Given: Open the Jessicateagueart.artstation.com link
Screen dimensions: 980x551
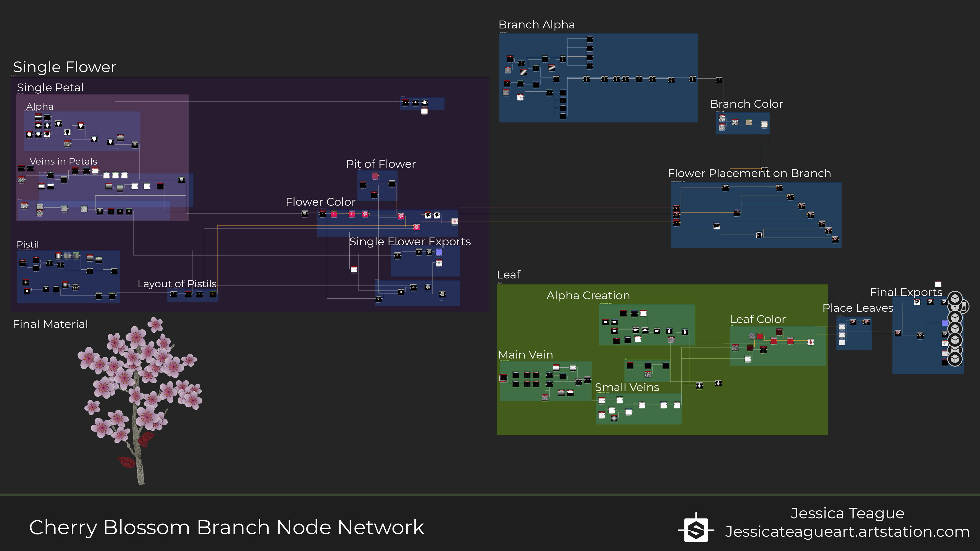Looking at the screenshot, I should [847, 532].
